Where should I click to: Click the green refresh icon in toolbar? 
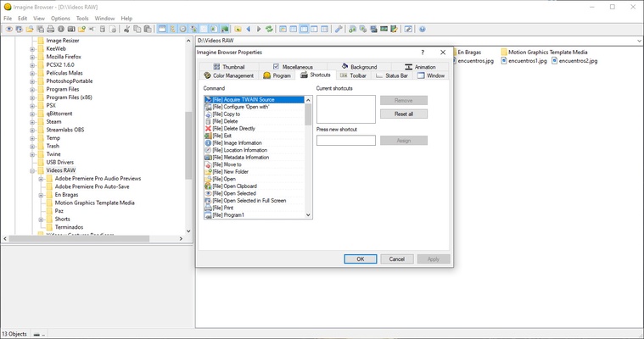pos(269,29)
